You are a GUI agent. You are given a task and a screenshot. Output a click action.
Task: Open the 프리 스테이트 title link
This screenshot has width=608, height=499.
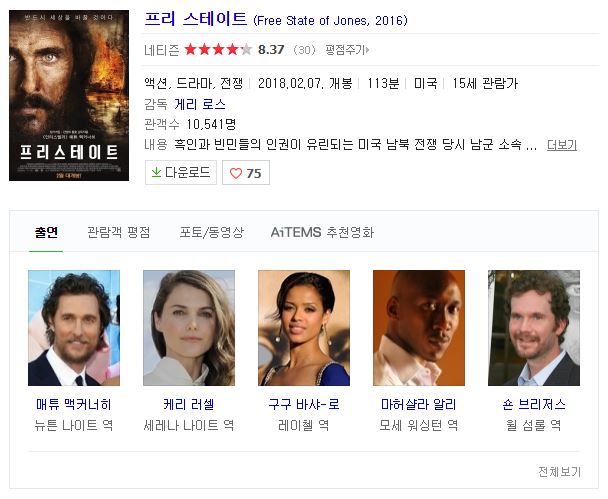pos(196,19)
